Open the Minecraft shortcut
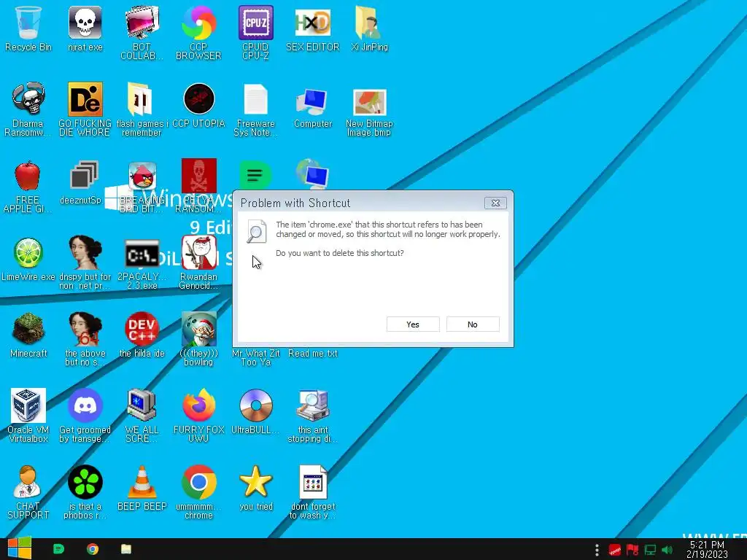Image resolution: width=747 pixels, height=560 pixels. click(28, 329)
